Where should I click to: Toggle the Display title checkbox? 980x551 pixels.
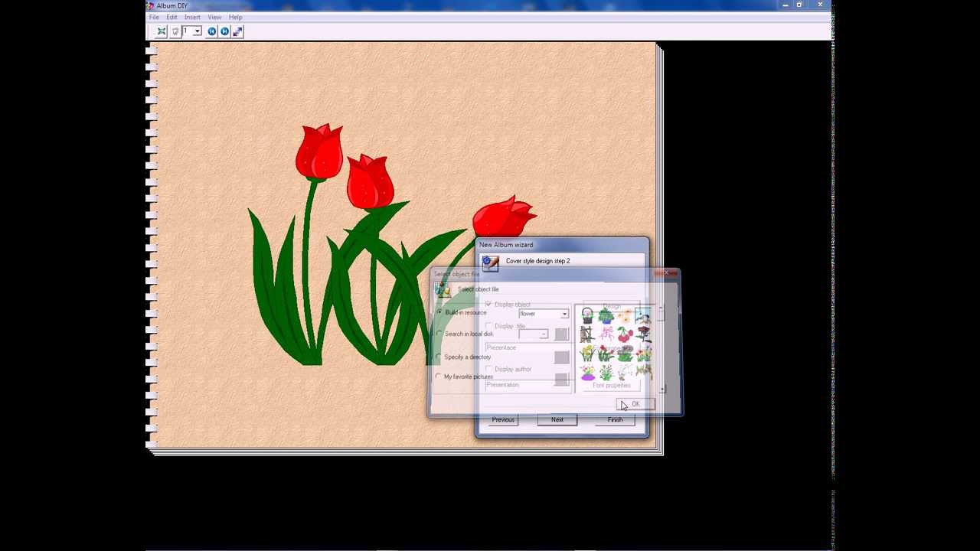(488, 326)
